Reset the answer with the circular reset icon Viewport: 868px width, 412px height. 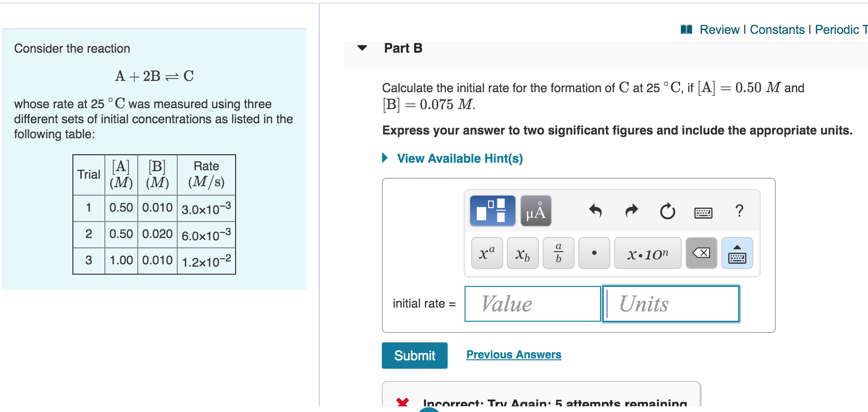tap(668, 212)
